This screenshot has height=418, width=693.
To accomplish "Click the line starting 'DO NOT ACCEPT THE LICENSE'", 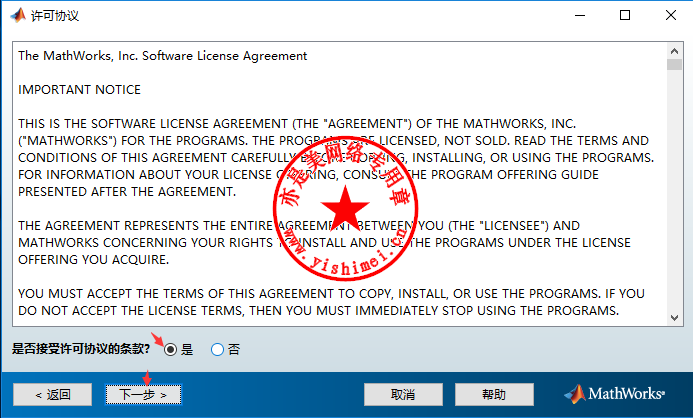I will 318,311.
